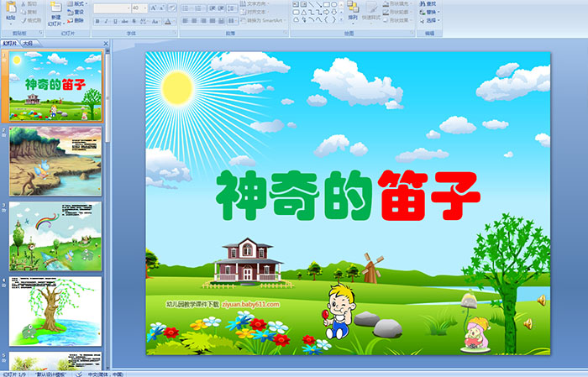Switch to the Outline (大纲) pane tab
Image resolution: width=588 pixels, height=377 pixels.
click(x=29, y=42)
